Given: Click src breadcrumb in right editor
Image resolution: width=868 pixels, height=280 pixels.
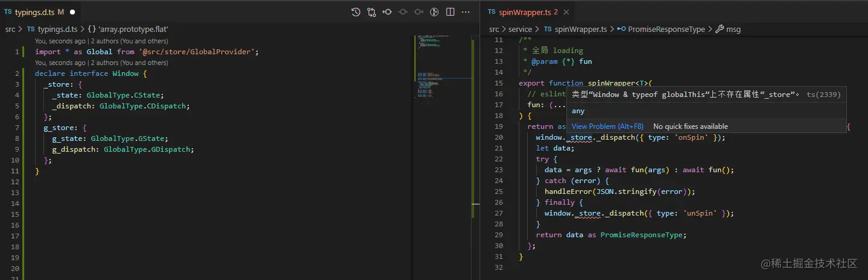Looking at the screenshot, I should [x=494, y=29].
